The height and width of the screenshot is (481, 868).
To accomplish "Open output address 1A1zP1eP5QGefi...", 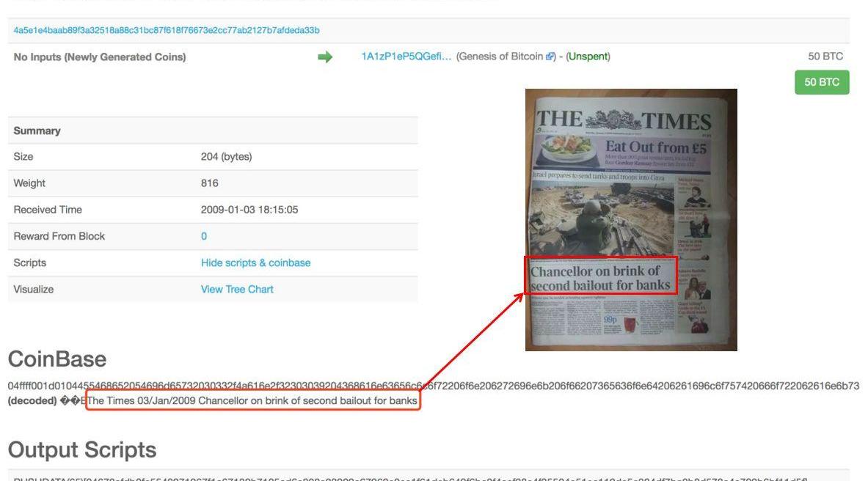I will click(x=406, y=57).
